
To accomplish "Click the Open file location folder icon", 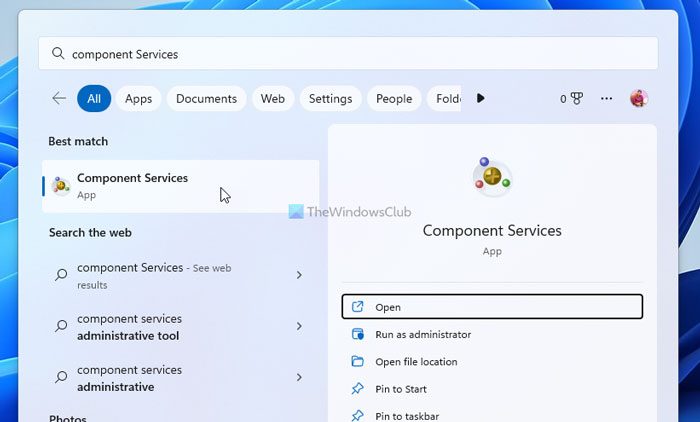I will [x=358, y=362].
